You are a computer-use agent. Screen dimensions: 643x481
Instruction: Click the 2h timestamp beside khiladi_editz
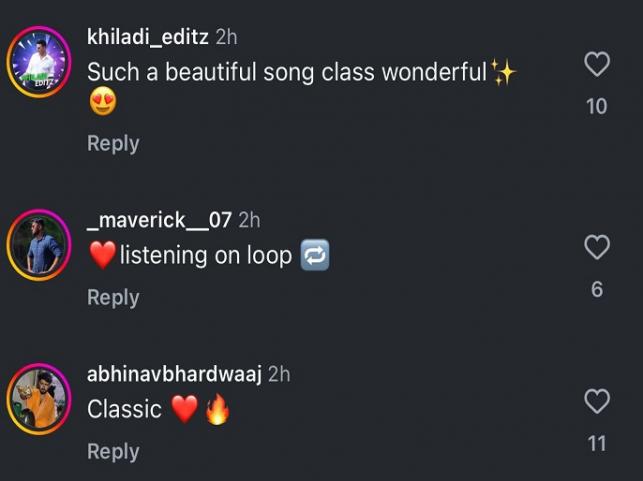pyautogui.click(x=226, y=37)
